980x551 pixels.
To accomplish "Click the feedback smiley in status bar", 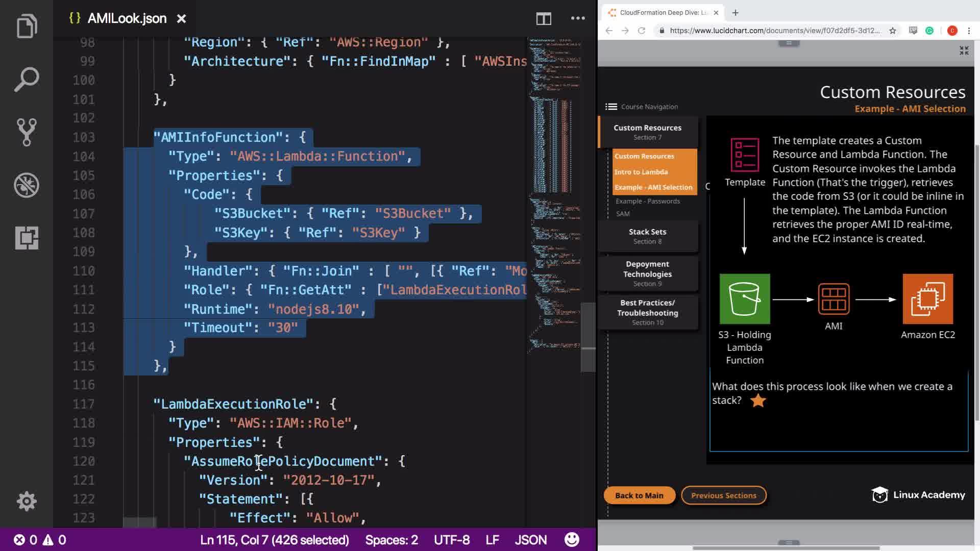I will (x=572, y=540).
